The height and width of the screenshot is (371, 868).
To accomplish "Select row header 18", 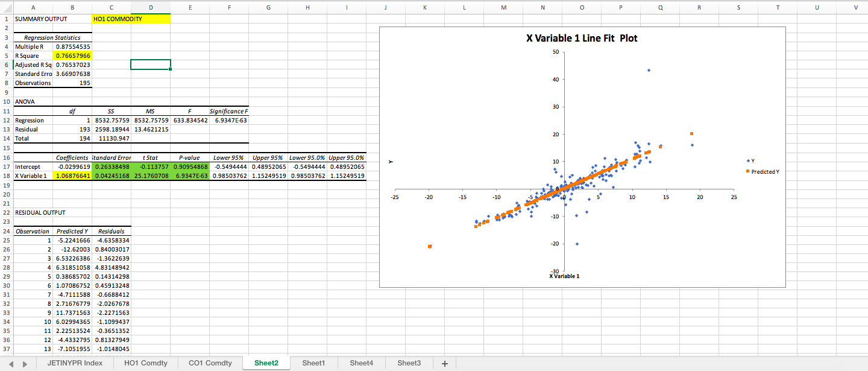I will 6,176.
